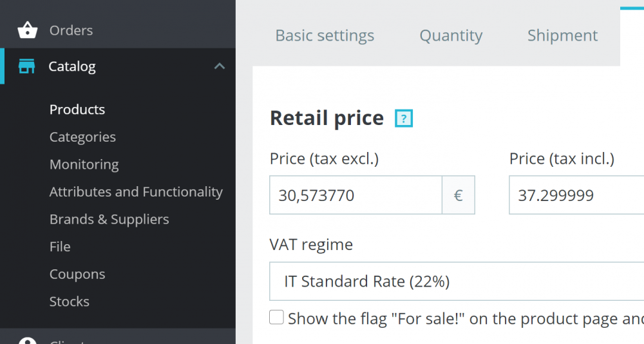Click the Retail price help icon
Image resolution: width=644 pixels, height=344 pixels.
point(404,119)
